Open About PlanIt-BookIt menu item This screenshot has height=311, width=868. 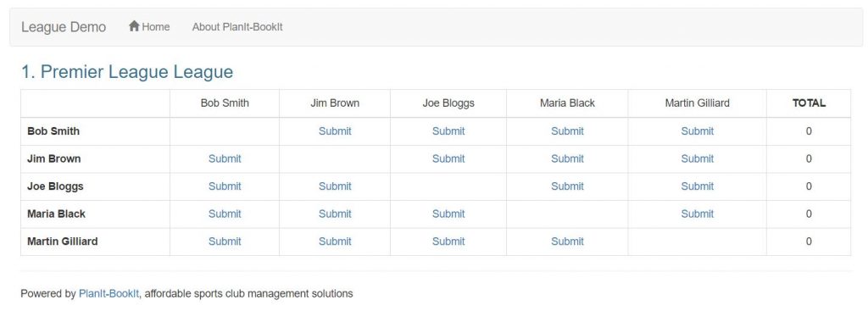[237, 26]
